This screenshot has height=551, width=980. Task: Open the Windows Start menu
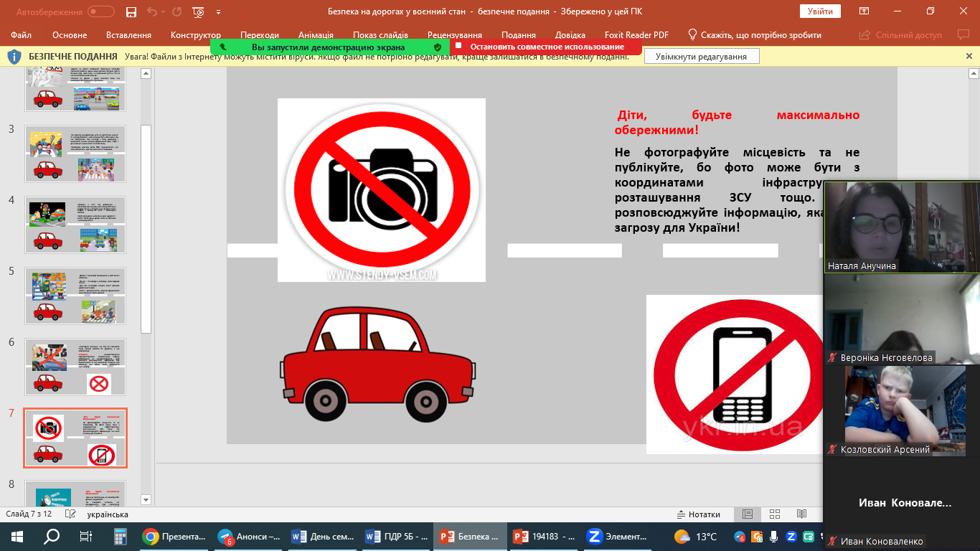click(17, 537)
